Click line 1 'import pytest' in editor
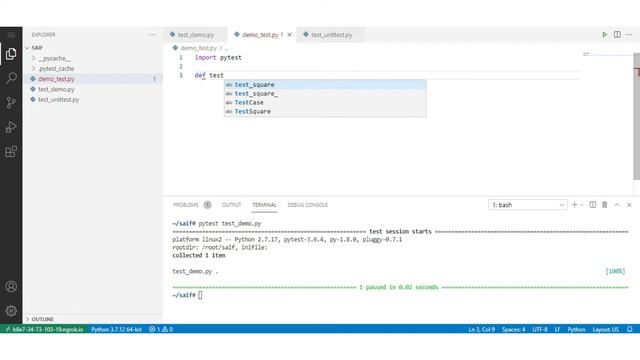 click(x=218, y=58)
